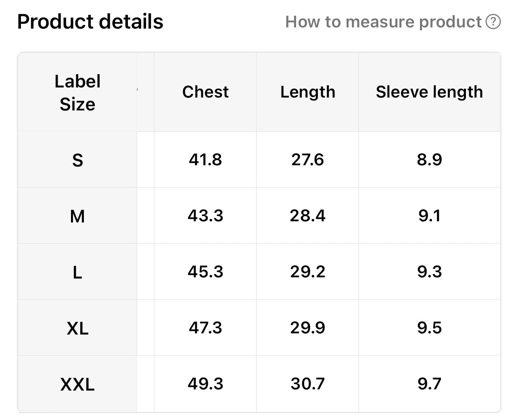Image resolution: width=518 pixels, height=420 pixels.
Task: Click the 9.3 sleeve length for L
Action: point(429,272)
